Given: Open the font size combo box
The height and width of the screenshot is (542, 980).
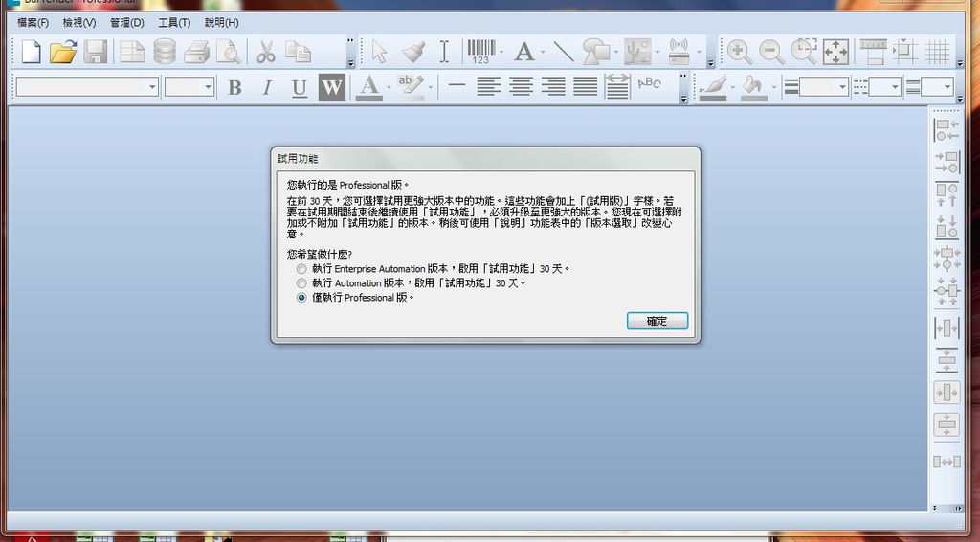Looking at the screenshot, I should tap(189, 87).
